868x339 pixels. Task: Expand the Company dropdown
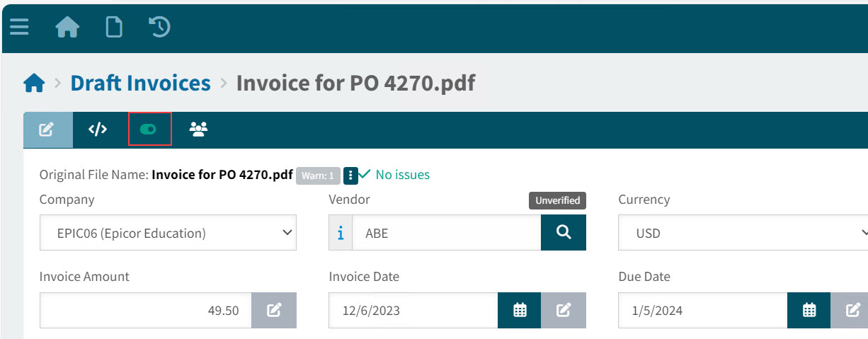coord(168,233)
